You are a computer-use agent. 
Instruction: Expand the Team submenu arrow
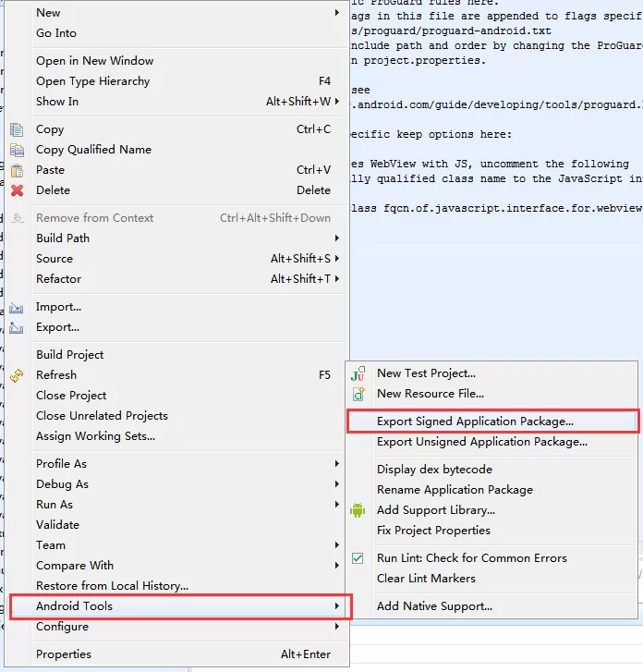(x=337, y=545)
